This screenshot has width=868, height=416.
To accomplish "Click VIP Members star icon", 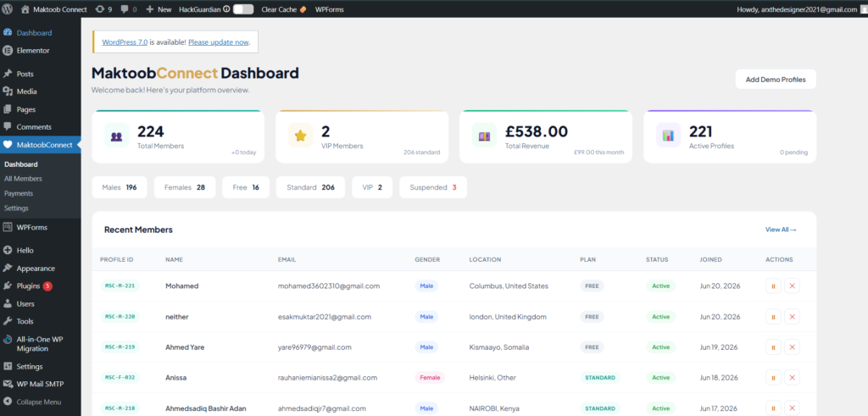I will pos(301,136).
